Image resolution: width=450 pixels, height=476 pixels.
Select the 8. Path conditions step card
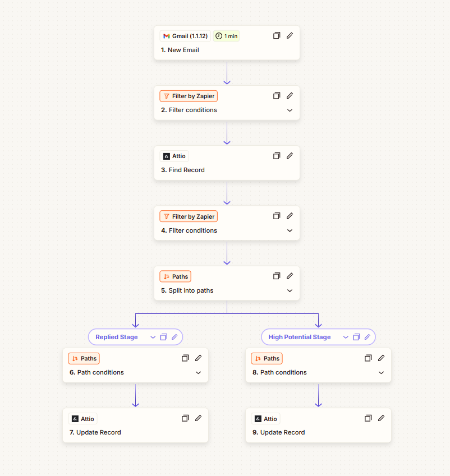pyautogui.click(x=318, y=365)
